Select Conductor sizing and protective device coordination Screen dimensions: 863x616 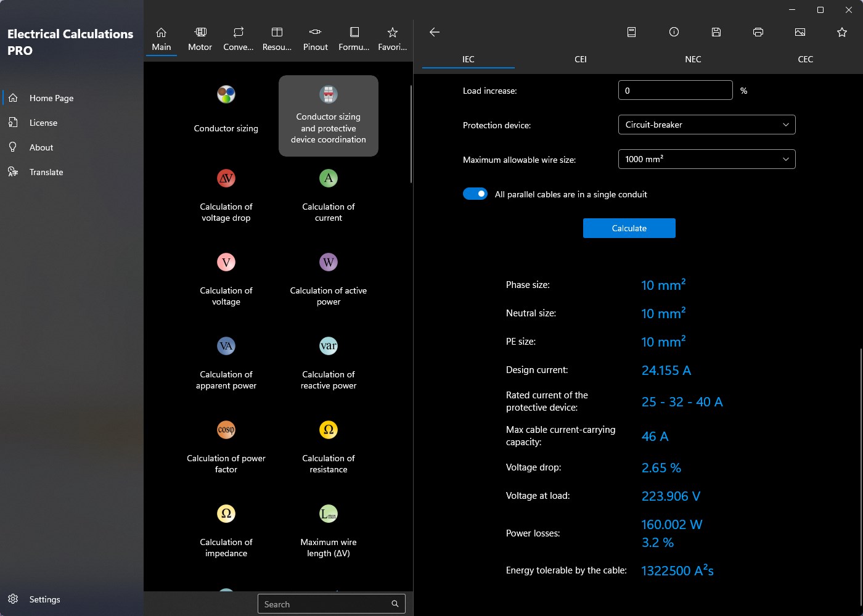tap(329, 116)
